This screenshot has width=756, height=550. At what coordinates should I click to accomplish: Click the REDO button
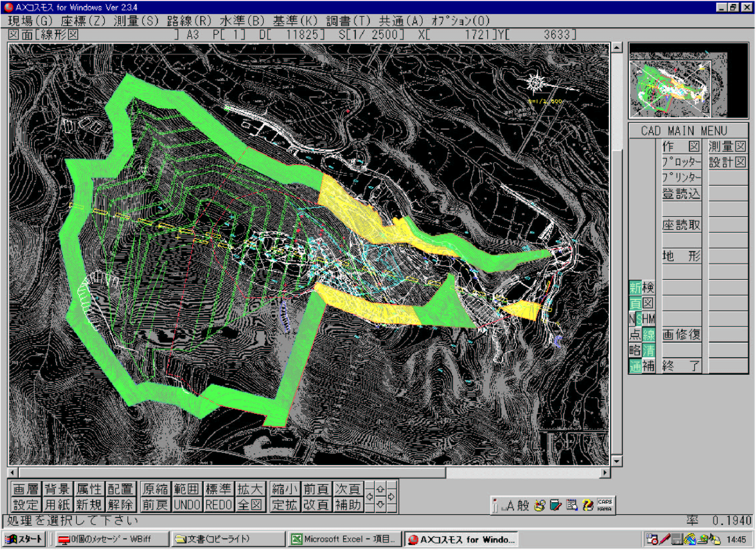[x=218, y=504]
